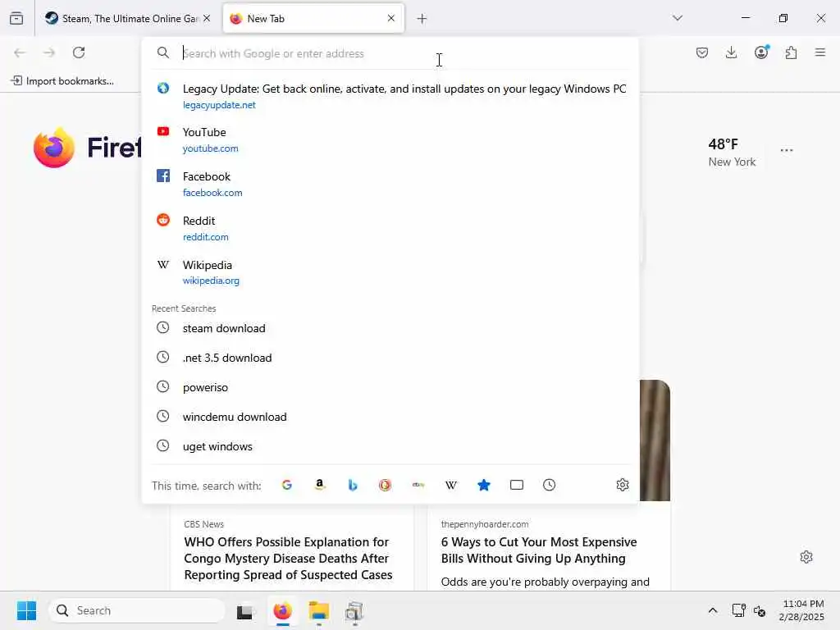840x630 pixels.
Task: Click the Firefox taskbar icon
Action: tap(282, 610)
